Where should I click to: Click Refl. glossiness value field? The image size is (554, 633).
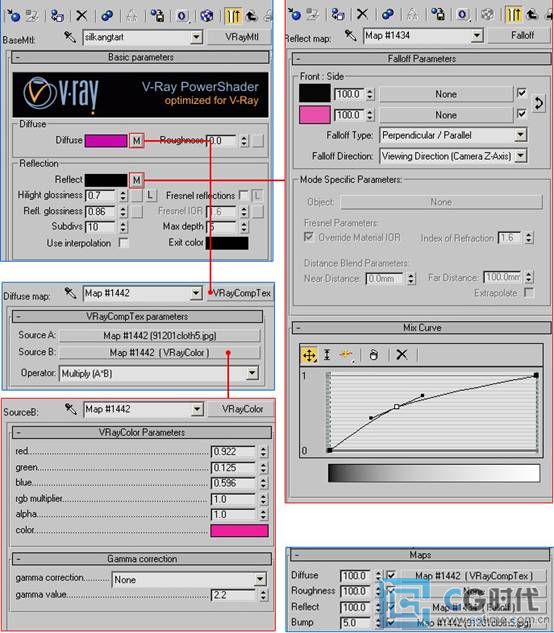(x=101, y=212)
